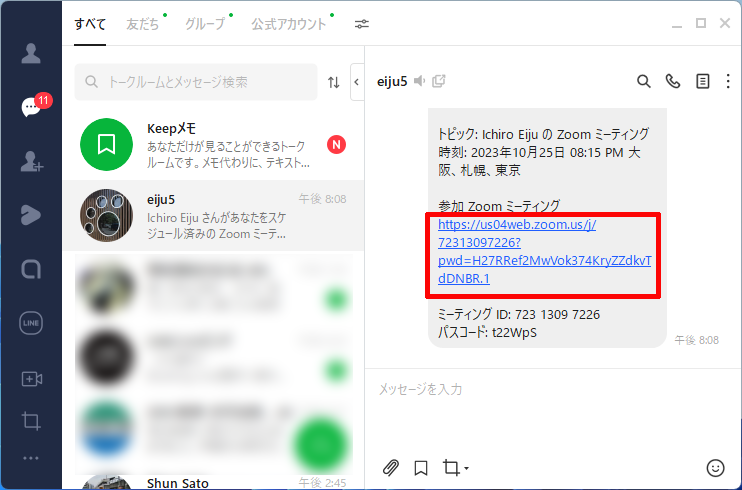Image resolution: width=742 pixels, height=490 pixels.
Task: Open the add friends icon in sidebar
Action: pos(32,161)
